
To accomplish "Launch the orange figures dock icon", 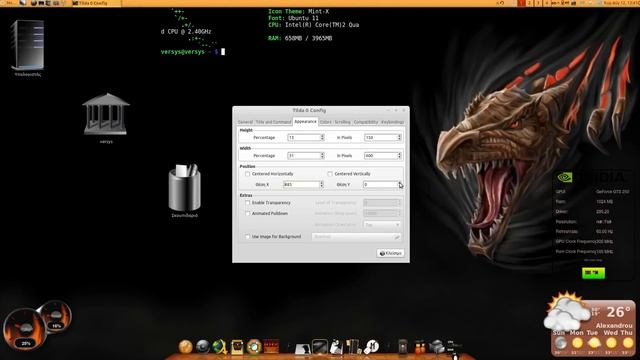I will coord(420,347).
